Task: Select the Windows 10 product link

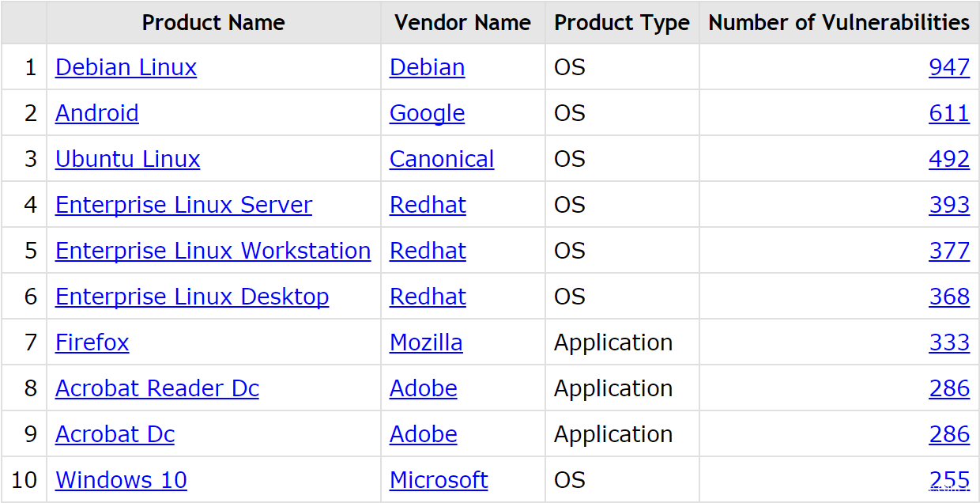Action: (x=121, y=480)
